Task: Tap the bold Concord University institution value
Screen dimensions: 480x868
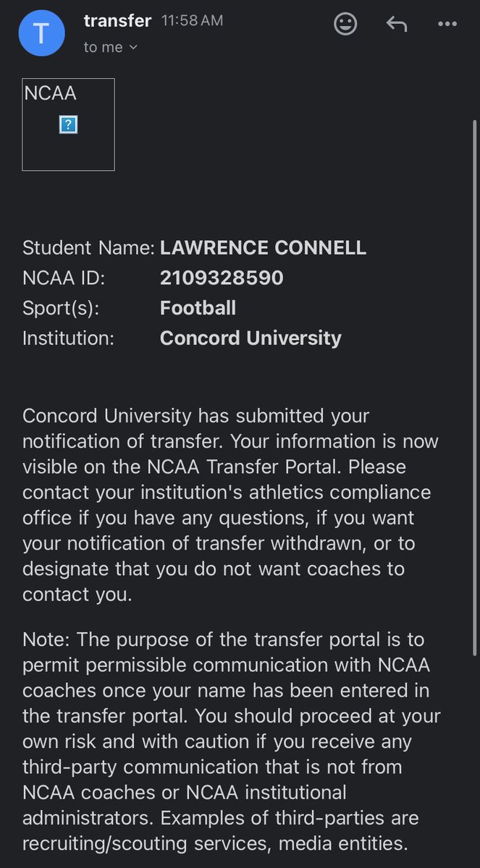Action: 250,338
